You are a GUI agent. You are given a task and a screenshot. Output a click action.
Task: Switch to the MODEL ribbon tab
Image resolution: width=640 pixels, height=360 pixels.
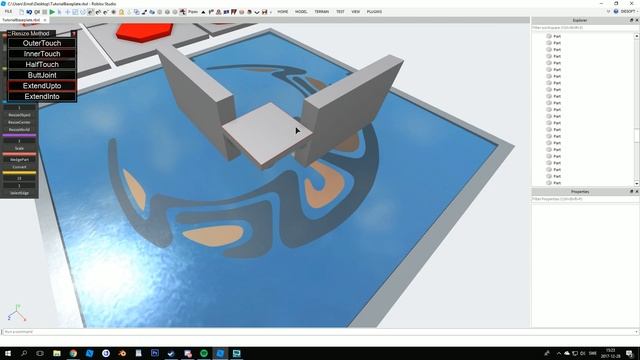point(301,12)
